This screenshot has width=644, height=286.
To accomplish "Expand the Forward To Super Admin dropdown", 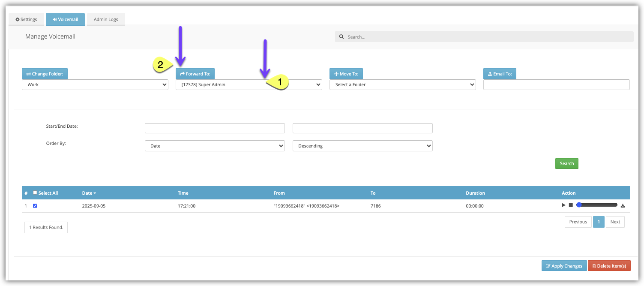I will [249, 85].
